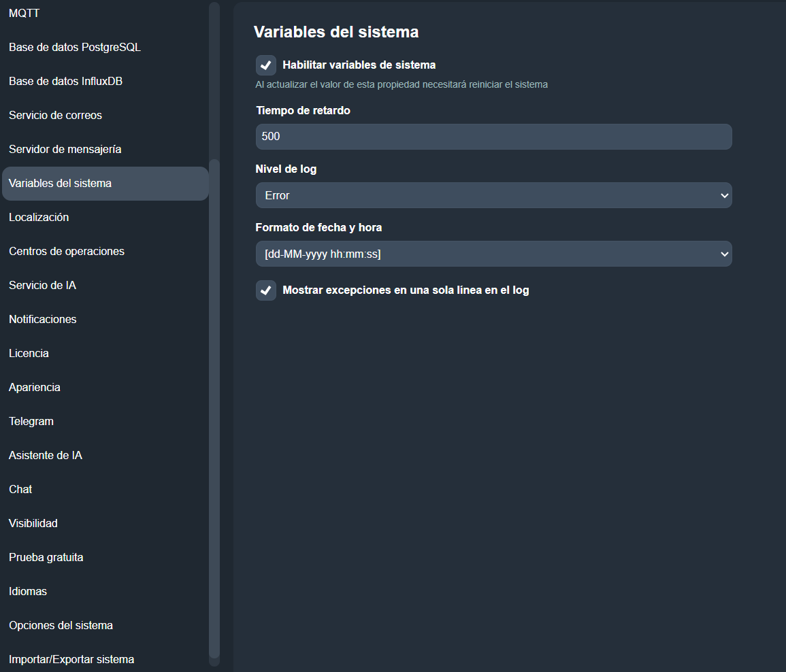
Task: Select Base de datos PostgreSQL menu item
Action: (75, 47)
